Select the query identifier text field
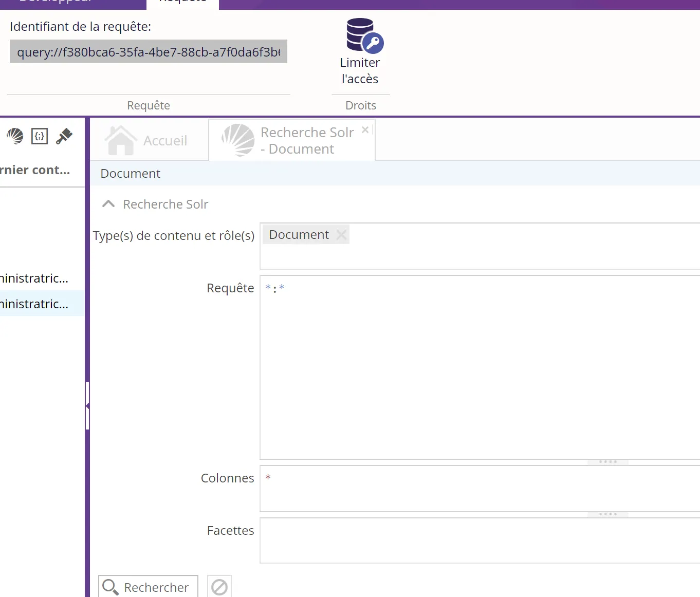This screenshot has width=700, height=597. (148, 52)
